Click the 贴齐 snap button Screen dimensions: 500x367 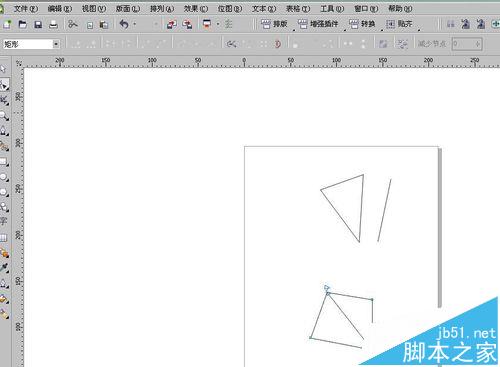point(399,24)
